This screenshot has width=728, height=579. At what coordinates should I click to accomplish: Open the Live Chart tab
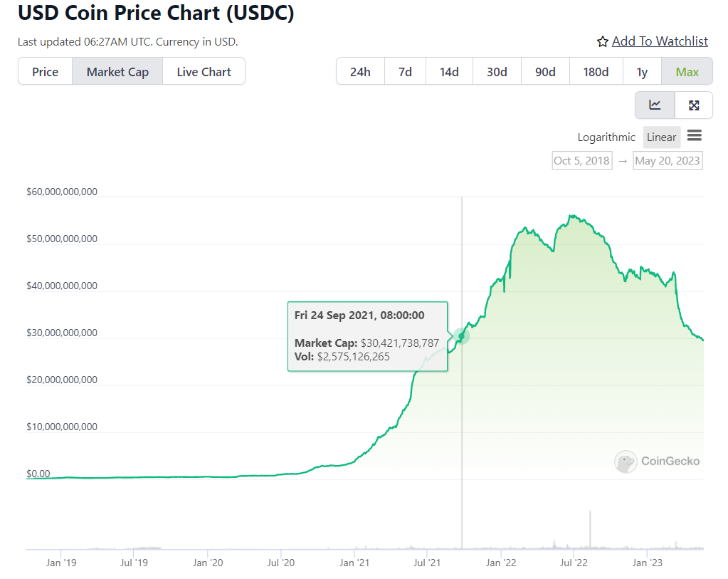pos(204,72)
